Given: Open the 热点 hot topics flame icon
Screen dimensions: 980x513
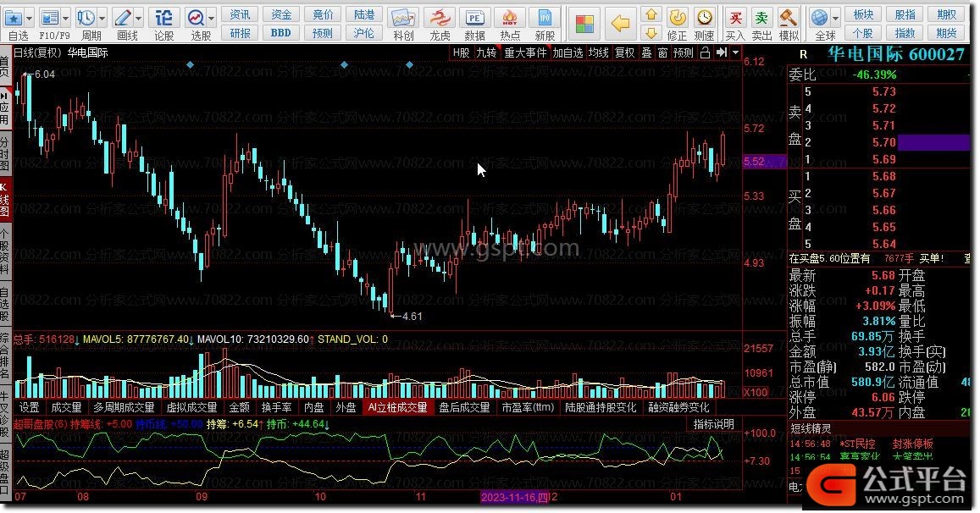Looking at the screenshot, I should (510, 18).
